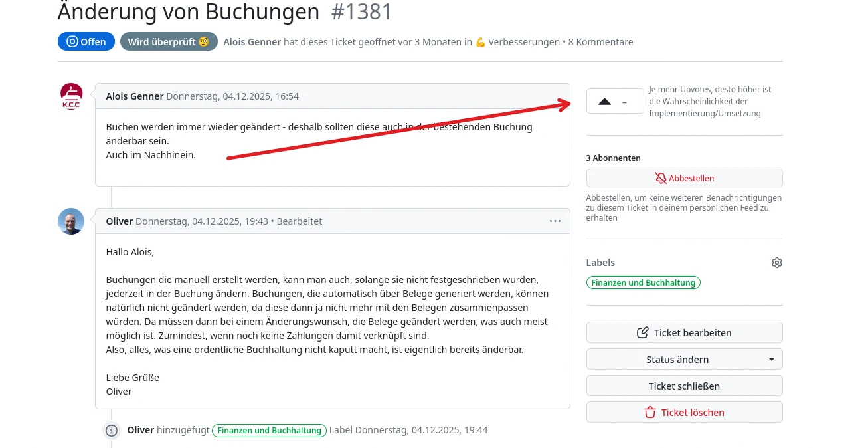Click the info icon in the timeline
This screenshot has height=448, width=868.
112,431
